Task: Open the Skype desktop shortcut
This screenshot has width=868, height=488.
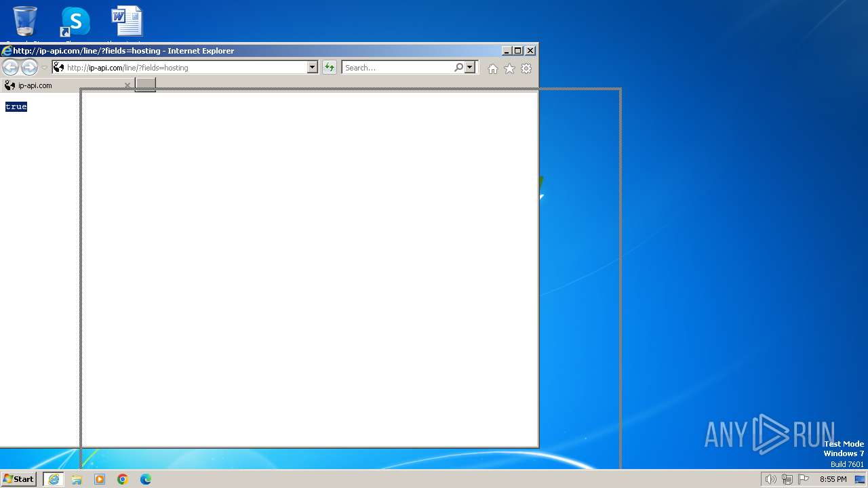Action: (x=75, y=21)
